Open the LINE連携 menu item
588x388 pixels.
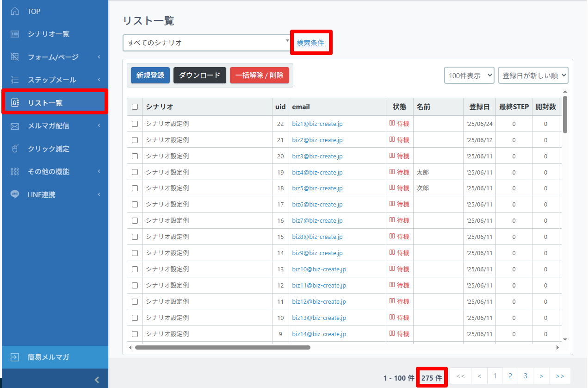click(x=55, y=194)
